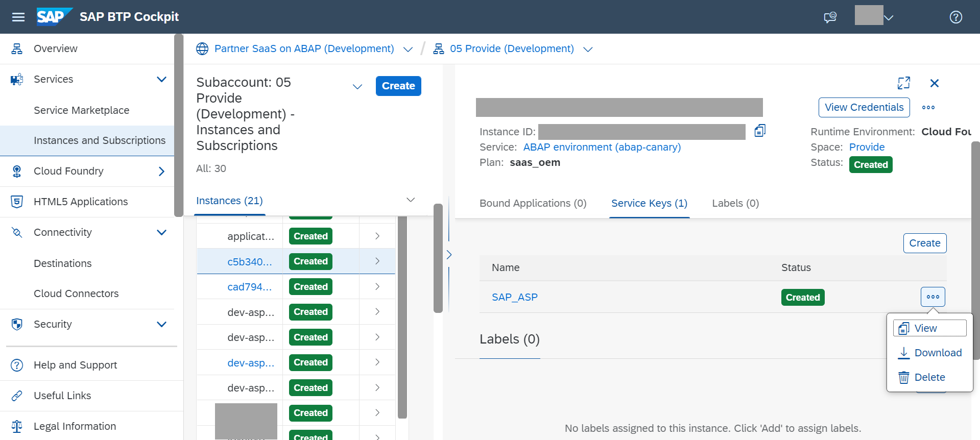980x440 pixels.
Task: Open Destinations
Action: tap(63, 263)
